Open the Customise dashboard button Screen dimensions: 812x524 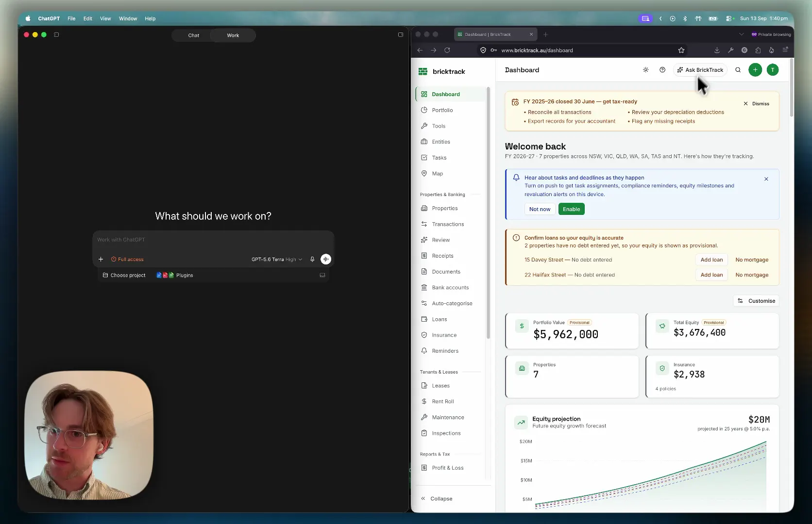click(x=756, y=301)
